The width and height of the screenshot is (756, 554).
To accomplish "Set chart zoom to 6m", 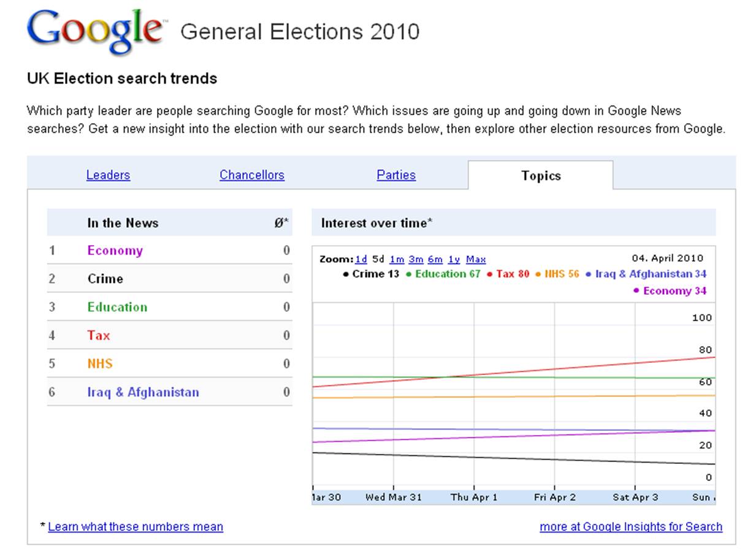I will (x=435, y=259).
